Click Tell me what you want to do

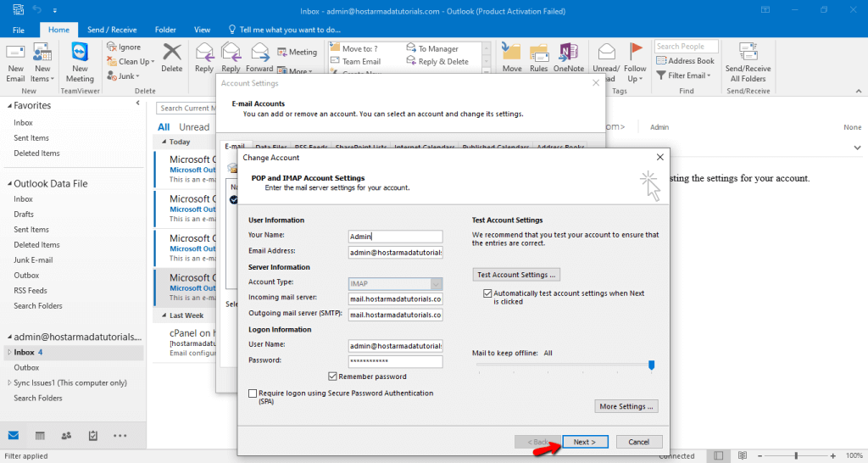point(285,30)
